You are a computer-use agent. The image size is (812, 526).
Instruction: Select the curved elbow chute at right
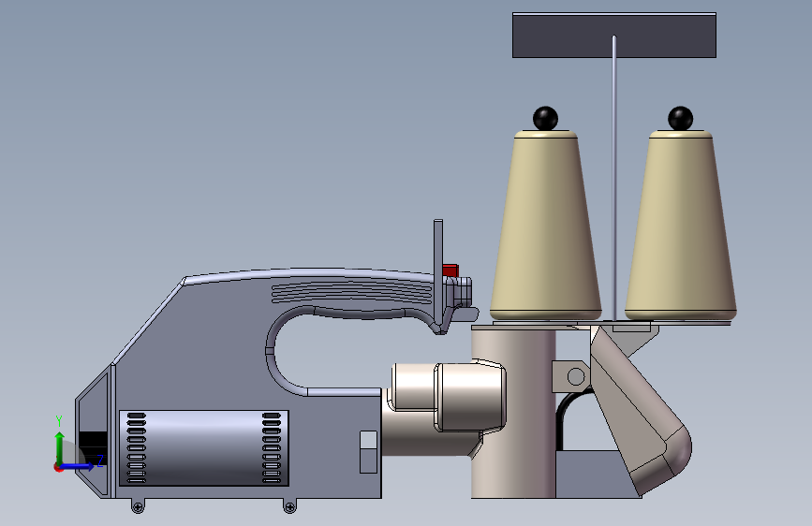pos(640,409)
